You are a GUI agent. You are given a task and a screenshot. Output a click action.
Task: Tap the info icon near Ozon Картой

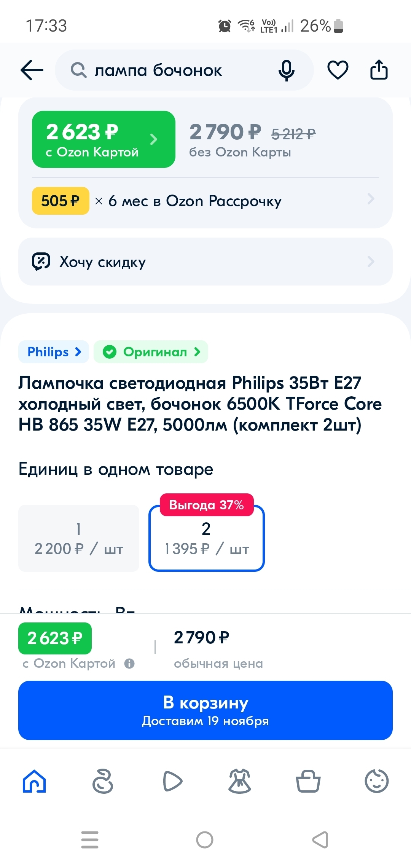pos(130,664)
